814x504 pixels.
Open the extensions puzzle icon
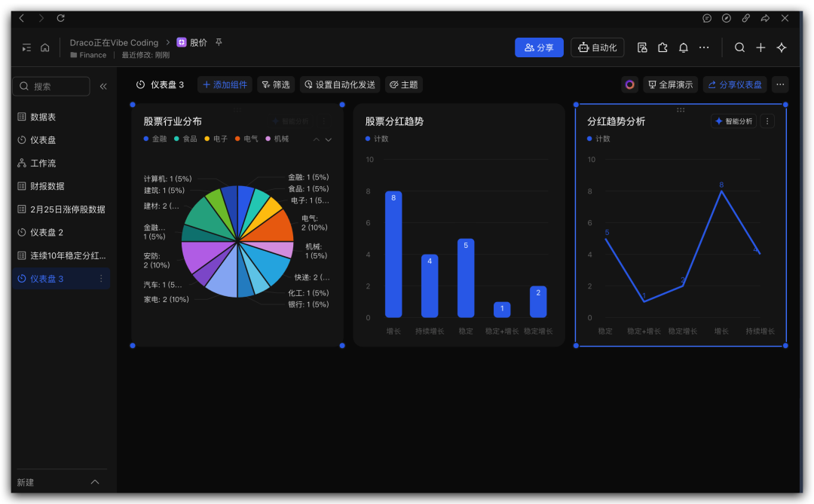tap(663, 47)
